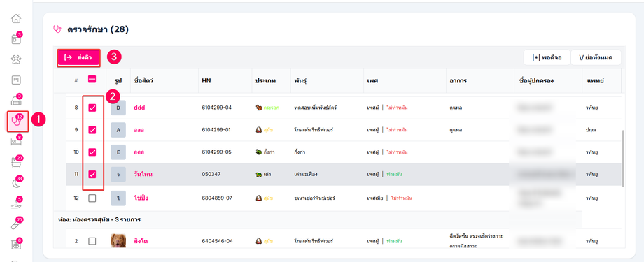The image size is (644, 262).
Task: Click the พอดีจอ fit screen button
Action: coord(547,58)
